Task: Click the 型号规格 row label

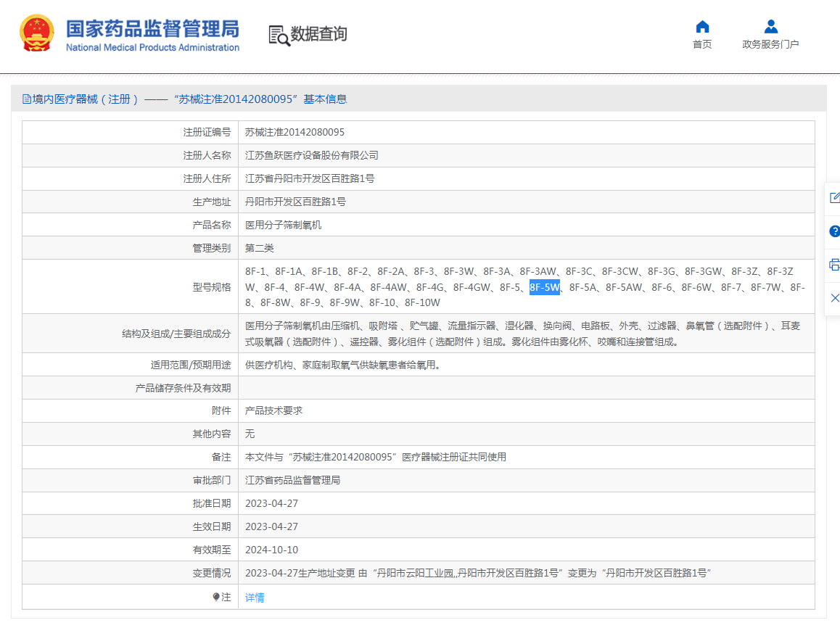Action: coord(212,287)
